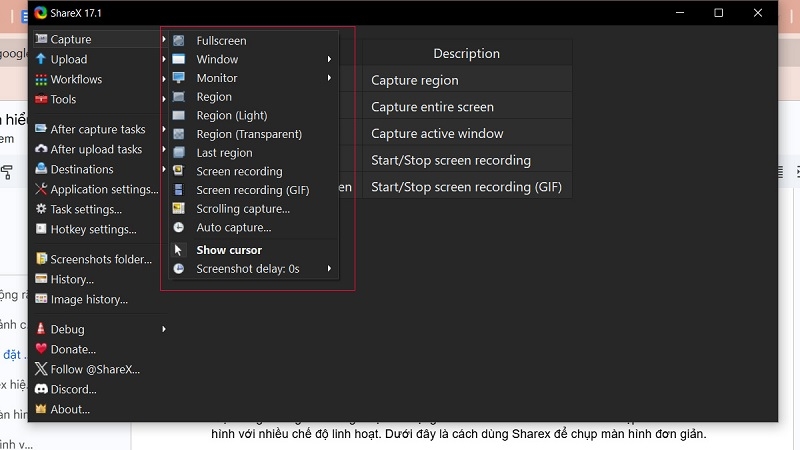Viewport: 800px width, 450px height.
Task: Click the Hotkey settings icon
Action: click(x=41, y=229)
